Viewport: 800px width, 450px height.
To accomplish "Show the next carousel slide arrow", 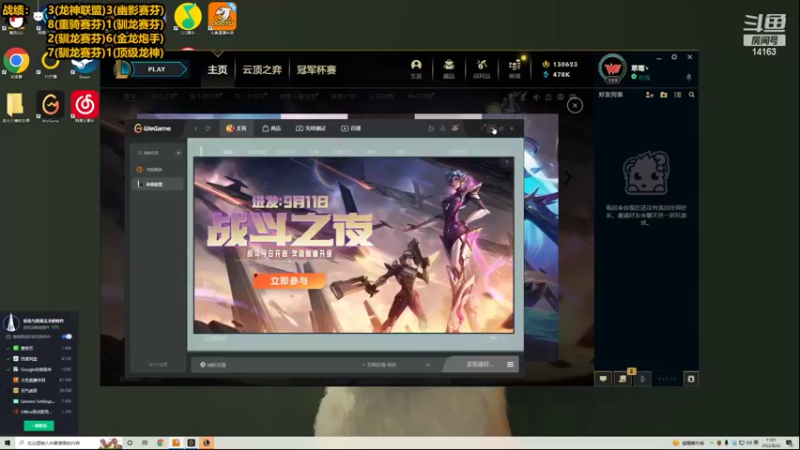I will coord(568,178).
